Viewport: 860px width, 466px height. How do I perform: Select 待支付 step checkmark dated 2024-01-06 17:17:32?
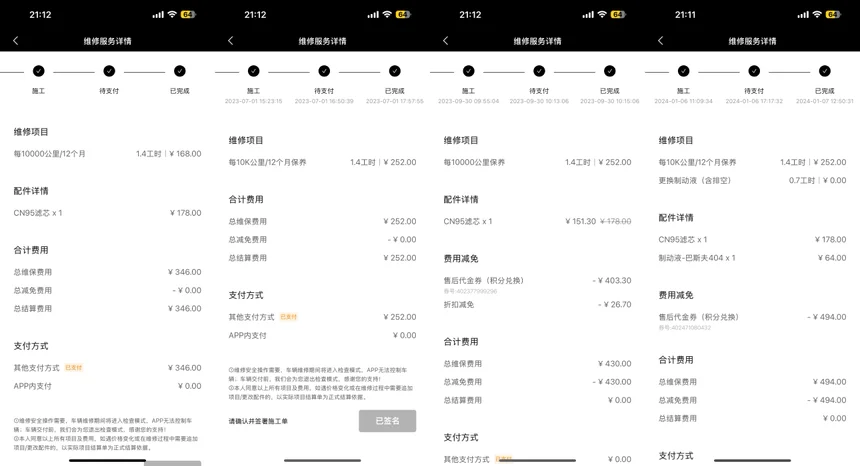(x=754, y=71)
